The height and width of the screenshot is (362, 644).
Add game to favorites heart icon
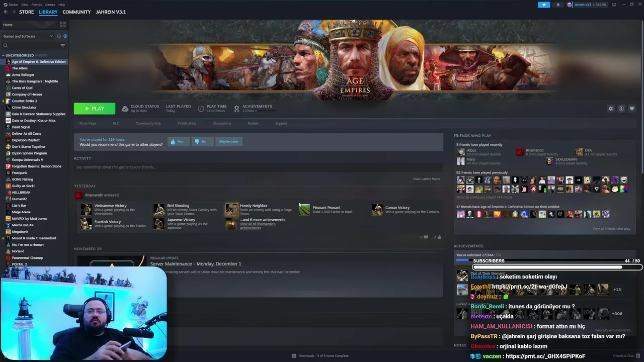[x=632, y=109]
